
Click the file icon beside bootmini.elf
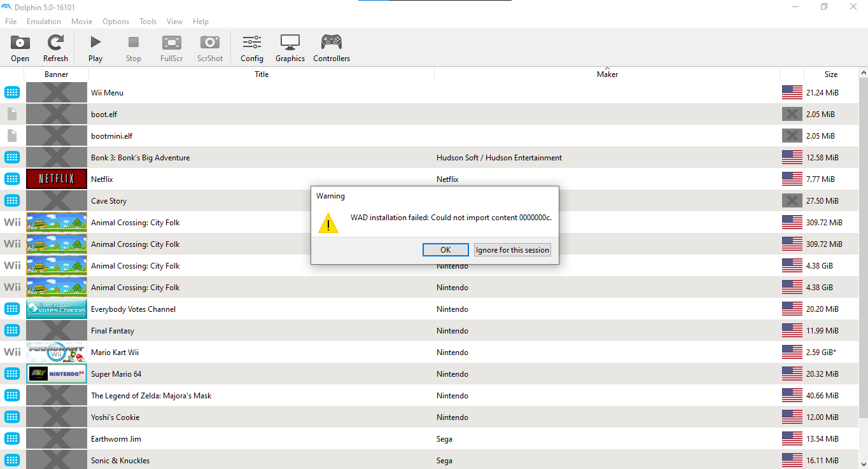(12, 136)
